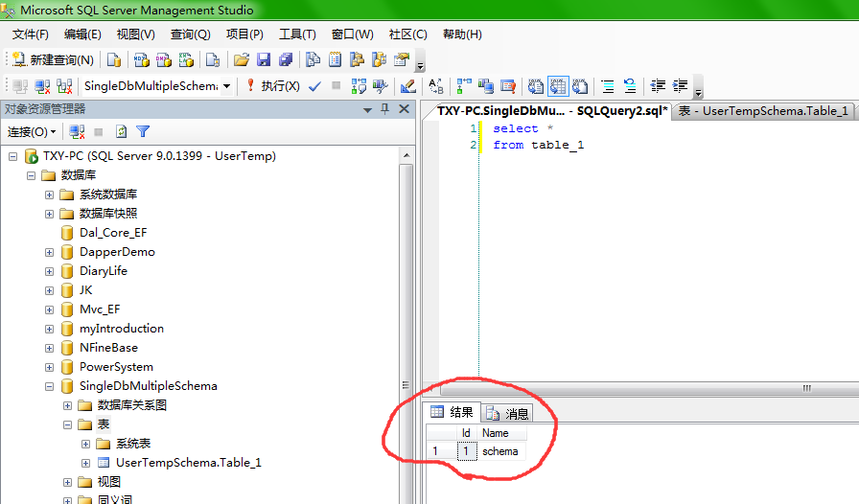Open the Object Explorer toolbar icon
The image size is (859, 504).
tap(357, 59)
